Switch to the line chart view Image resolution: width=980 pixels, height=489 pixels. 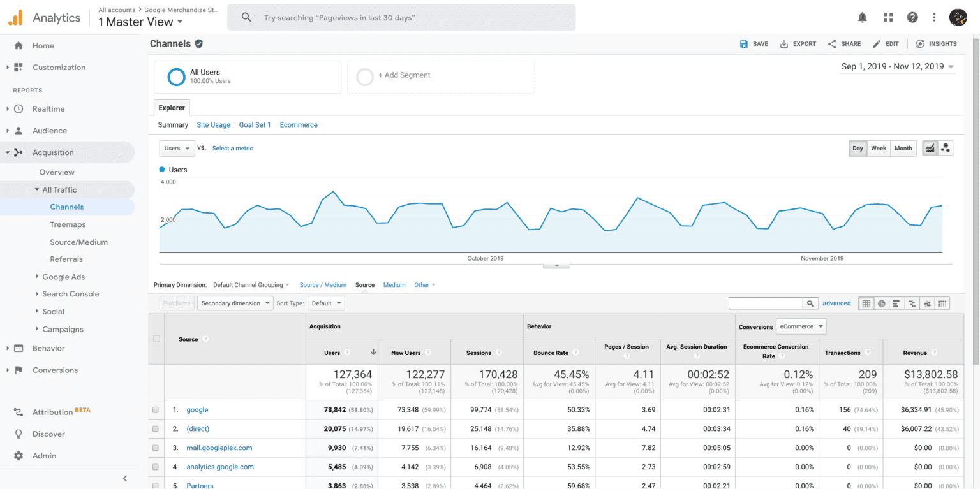click(930, 149)
